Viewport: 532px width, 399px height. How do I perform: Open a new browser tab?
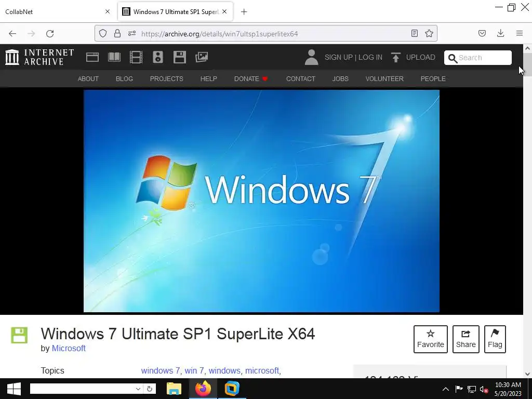coord(244,12)
